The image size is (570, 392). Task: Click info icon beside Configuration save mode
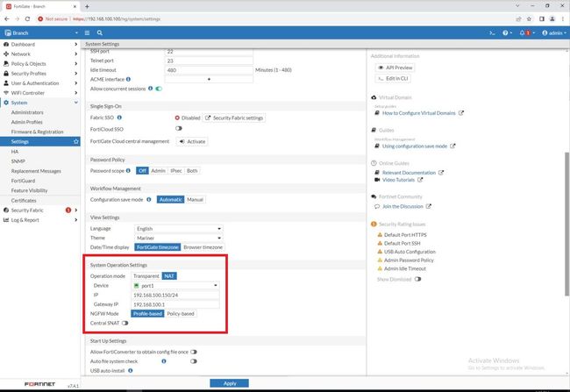pyautogui.click(x=149, y=200)
